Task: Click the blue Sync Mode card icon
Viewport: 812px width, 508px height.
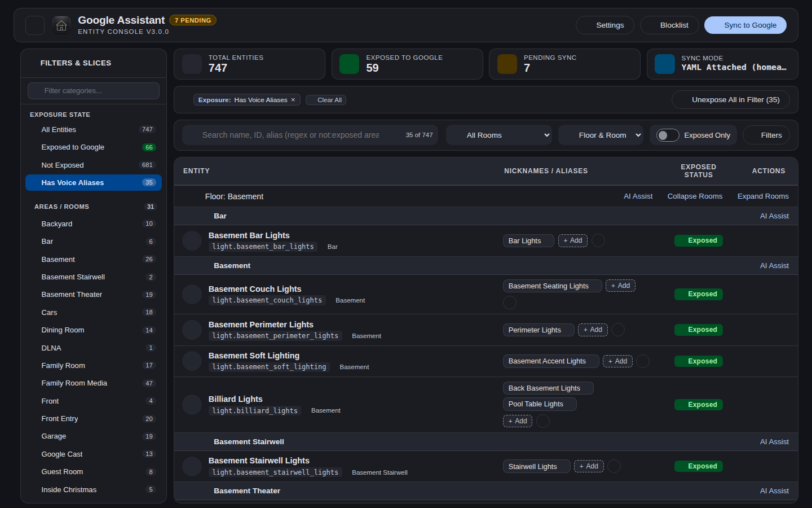Action: tap(665, 64)
